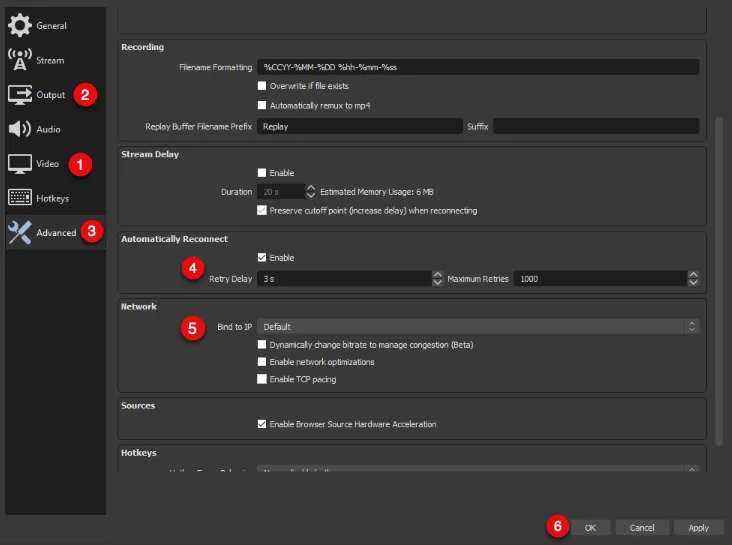
Task: Click the Maximum Retries field
Action: pyautogui.click(x=600, y=279)
